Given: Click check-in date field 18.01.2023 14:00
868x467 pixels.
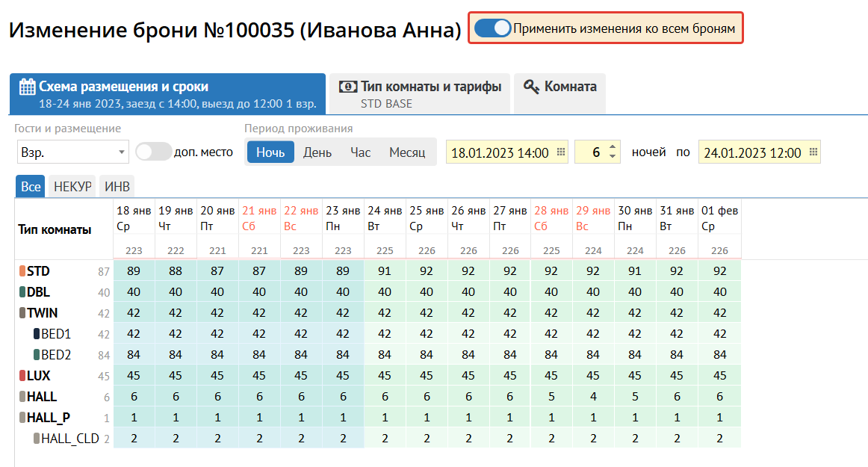Looking at the screenshot, I should pyautogui.click(x=500, y=152).
